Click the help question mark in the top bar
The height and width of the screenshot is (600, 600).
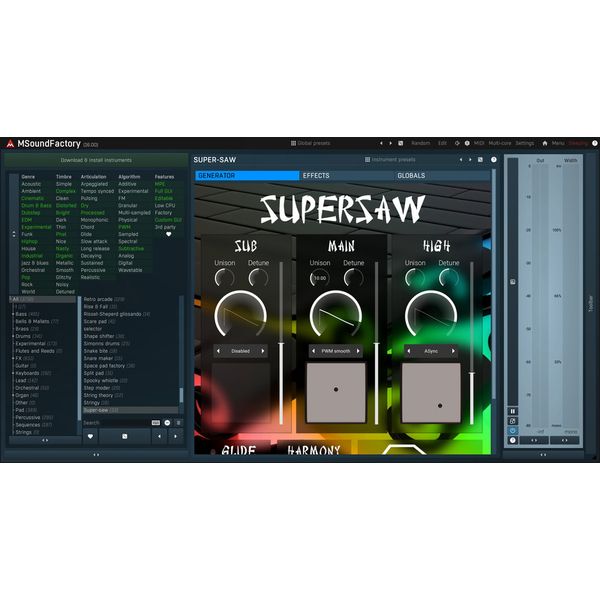pyautogui.click(x=595, y=143)
